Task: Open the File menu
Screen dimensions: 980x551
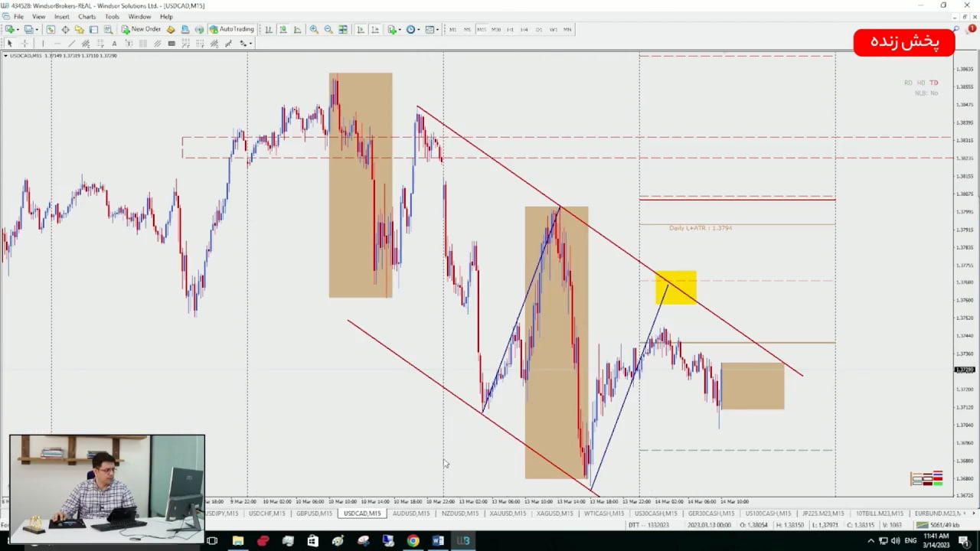Action: tap(18, 16)
